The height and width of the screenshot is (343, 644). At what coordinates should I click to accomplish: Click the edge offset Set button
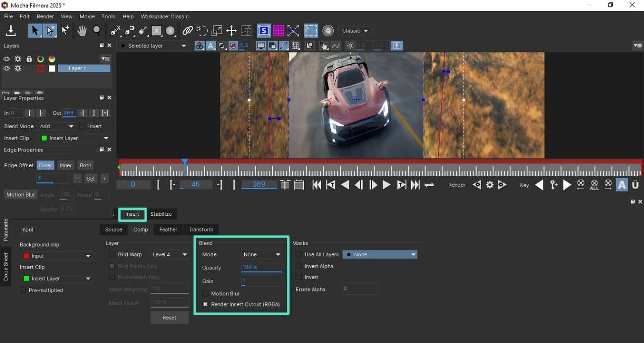pos(91,179)
